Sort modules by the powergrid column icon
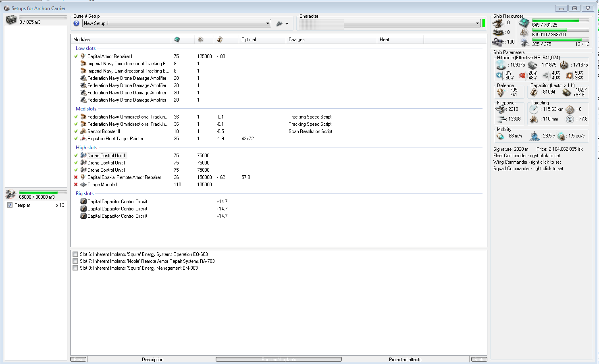599x364 pixels. point(200,40)
